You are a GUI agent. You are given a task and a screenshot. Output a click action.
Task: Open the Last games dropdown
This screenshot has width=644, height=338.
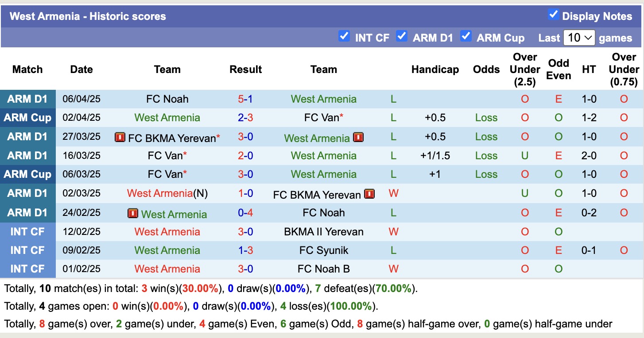[x=579, y=38]
